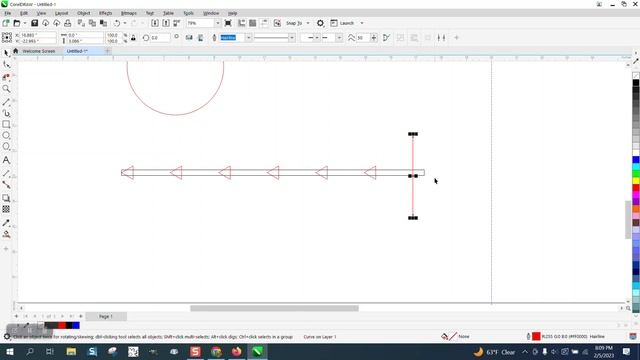Open the Edit menu

pos(24,13)
